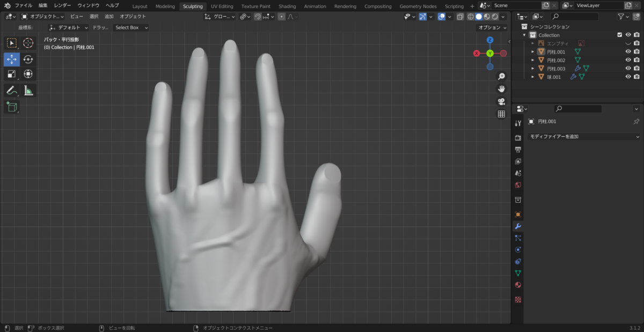The image size is (644, 332).
Task: Toggle camera view in the viewport
Action: pos(501,101)
